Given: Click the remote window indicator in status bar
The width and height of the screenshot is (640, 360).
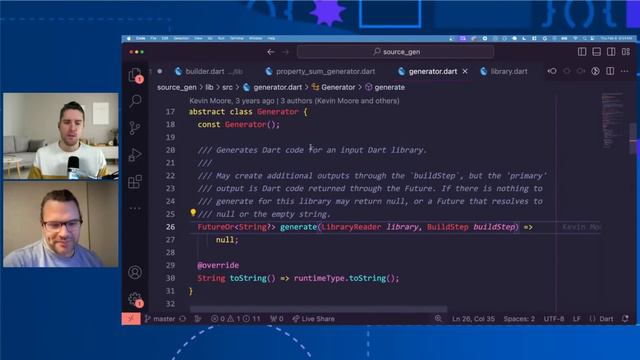Looking at the screenshot, I should point(131,319).
